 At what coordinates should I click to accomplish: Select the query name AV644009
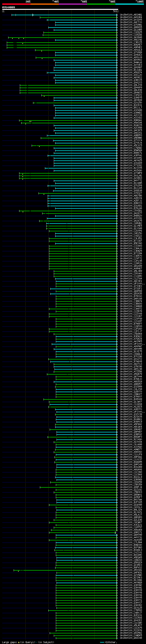[8, 8]
